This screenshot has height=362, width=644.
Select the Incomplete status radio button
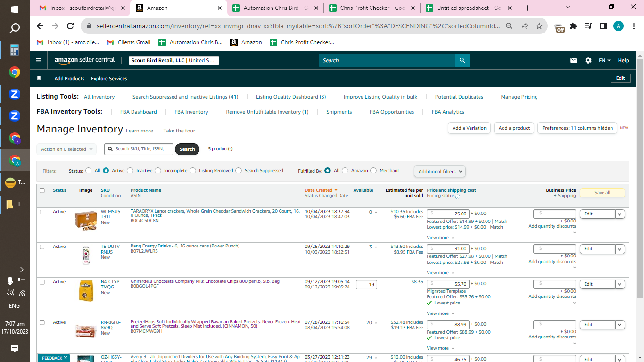(158, 171)
